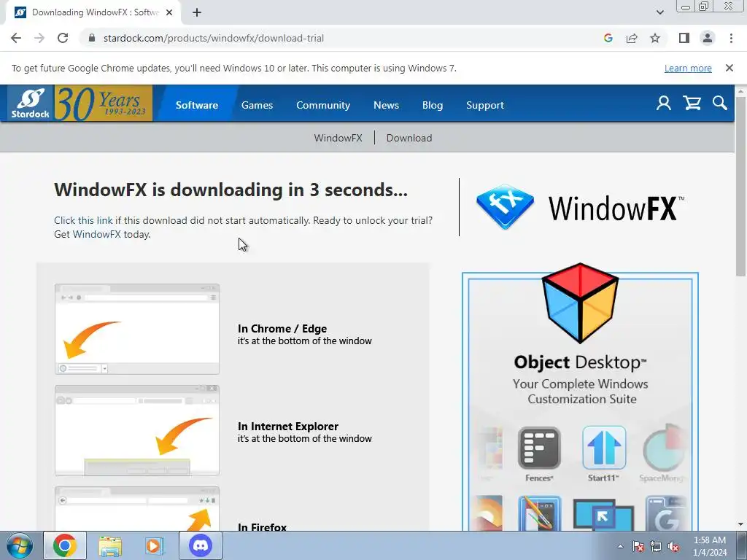This screenshot has width=747, height=560.
Task: Open the Chrome profile avatar
Action: [x=708, y=38]
